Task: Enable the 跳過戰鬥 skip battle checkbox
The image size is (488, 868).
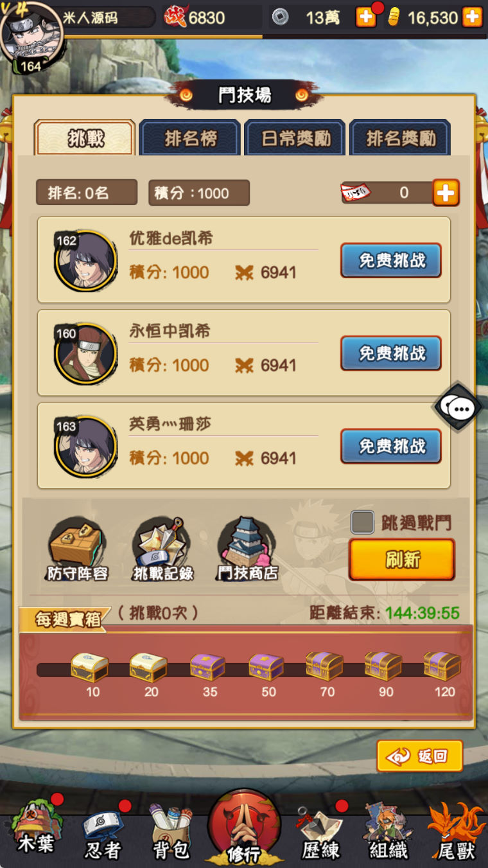Action: (x=362, y=522)
